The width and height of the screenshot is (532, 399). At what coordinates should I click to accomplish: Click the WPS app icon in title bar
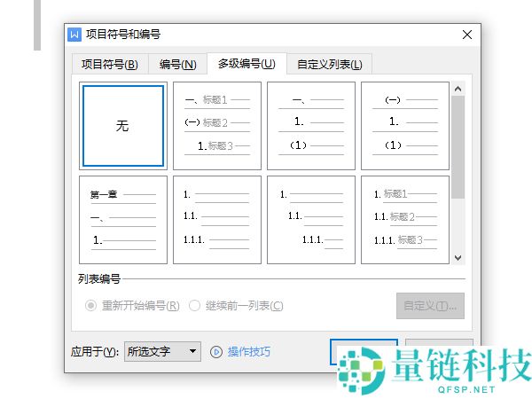(x=74, y=35)
